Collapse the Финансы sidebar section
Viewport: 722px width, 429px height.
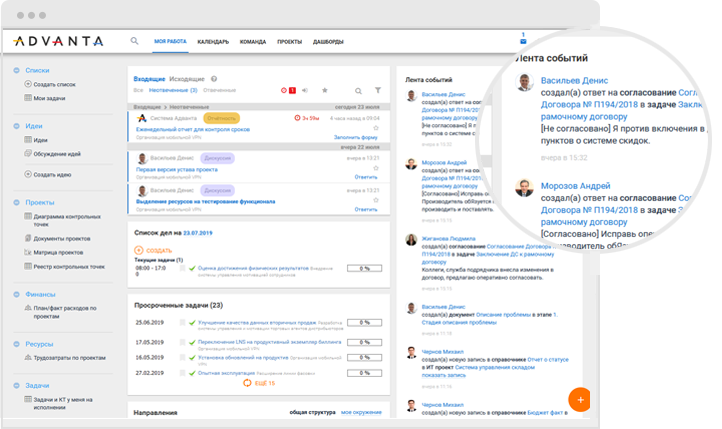pos(17,294)
